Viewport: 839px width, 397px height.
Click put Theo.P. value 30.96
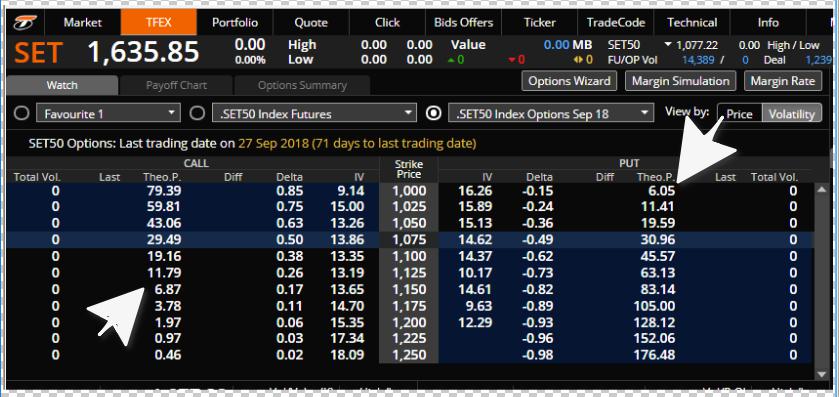coord(658,240)
